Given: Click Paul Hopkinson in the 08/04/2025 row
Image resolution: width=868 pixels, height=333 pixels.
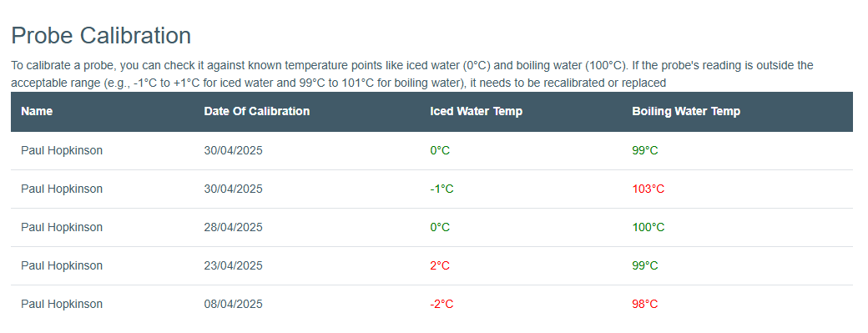Looking at the screenshot, I should tap(62, 305).
